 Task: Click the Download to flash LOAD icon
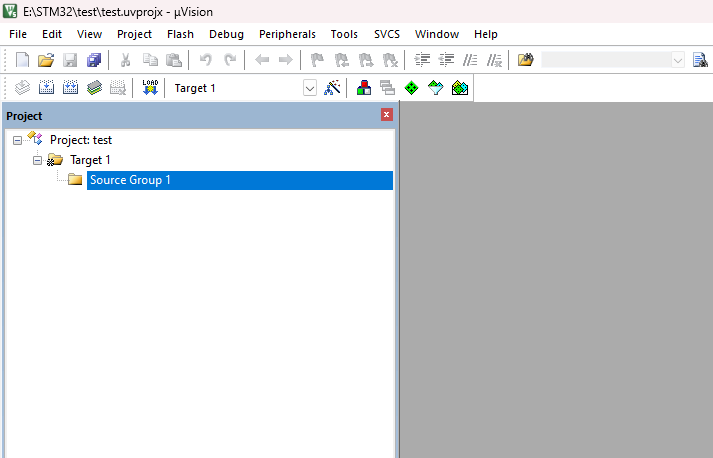(x=150, y=88)
